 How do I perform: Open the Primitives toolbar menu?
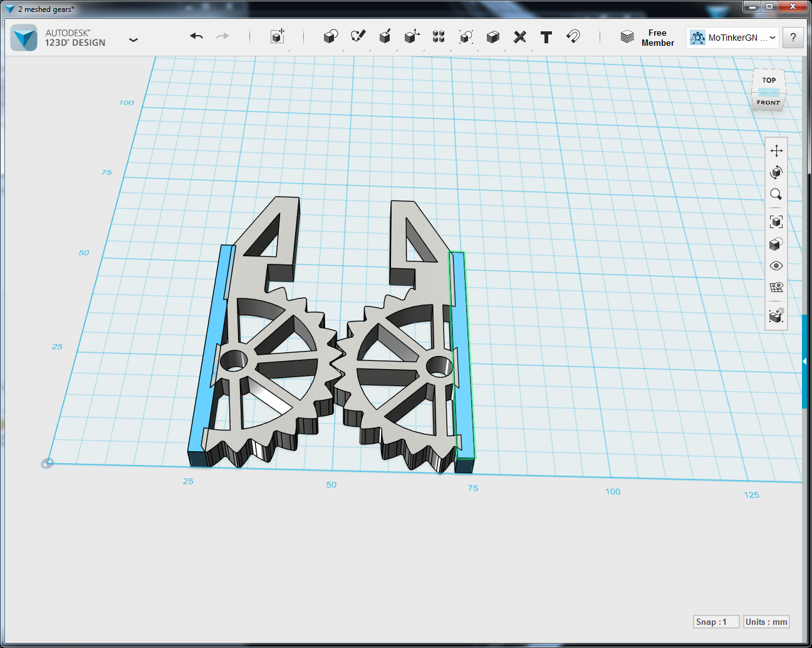point(331,36)
